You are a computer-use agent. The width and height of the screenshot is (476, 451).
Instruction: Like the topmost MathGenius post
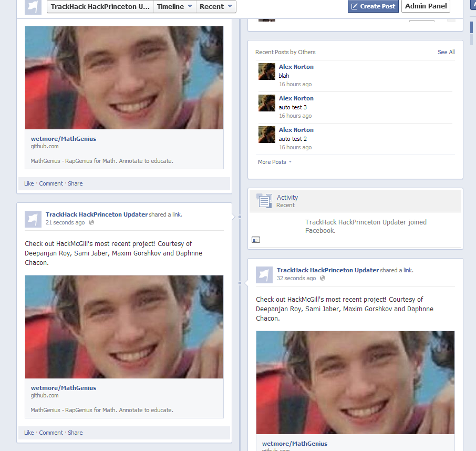(29, 183)
